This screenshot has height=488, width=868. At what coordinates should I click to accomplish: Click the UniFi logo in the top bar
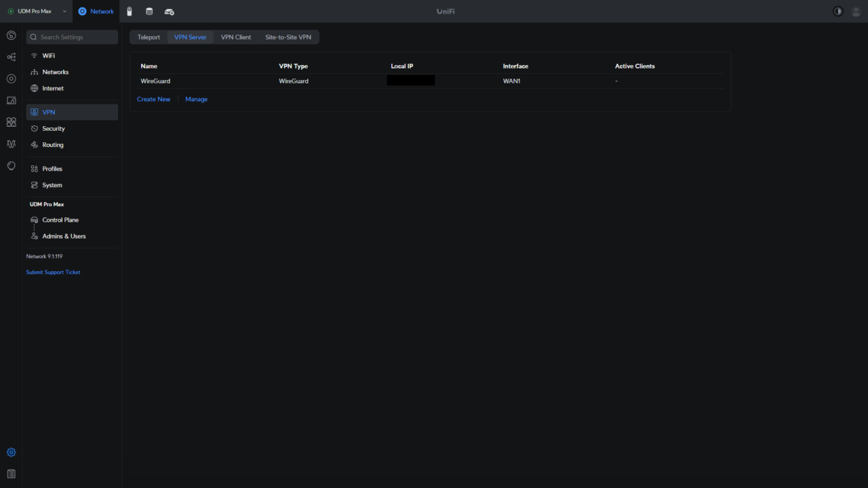tap(446, 12)
